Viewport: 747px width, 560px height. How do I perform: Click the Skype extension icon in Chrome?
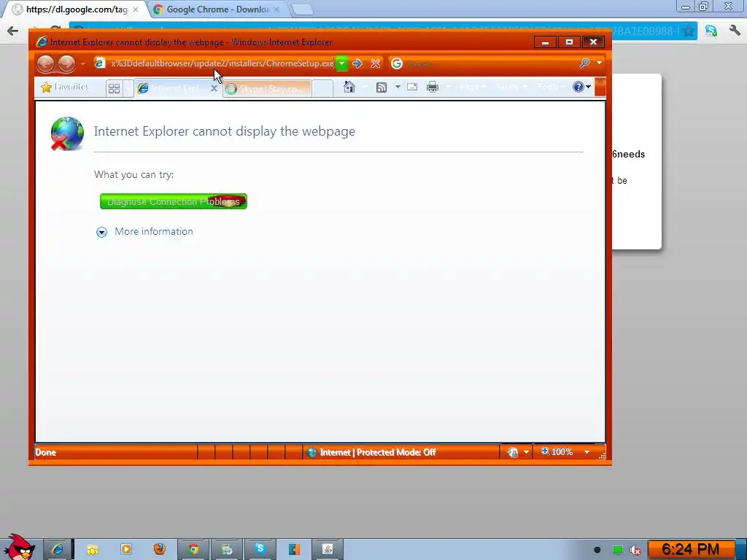[x=711, y=31]
